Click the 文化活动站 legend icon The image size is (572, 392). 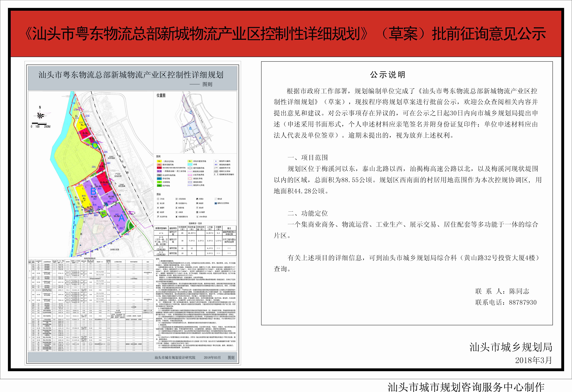pos(177,199)
